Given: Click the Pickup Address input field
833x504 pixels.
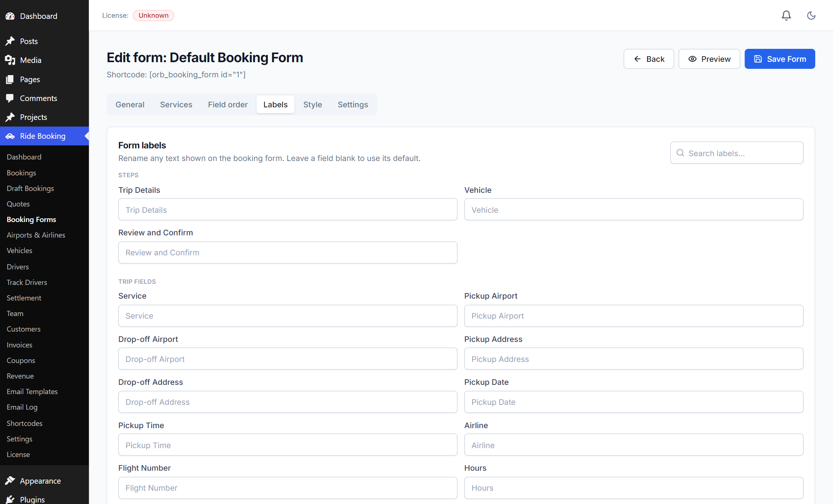Looking at the screenshot, I should tap(634, 359).
